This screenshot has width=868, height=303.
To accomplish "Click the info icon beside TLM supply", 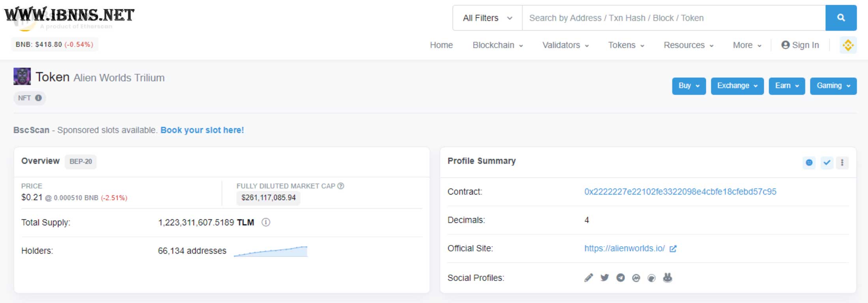I will 266,223.
